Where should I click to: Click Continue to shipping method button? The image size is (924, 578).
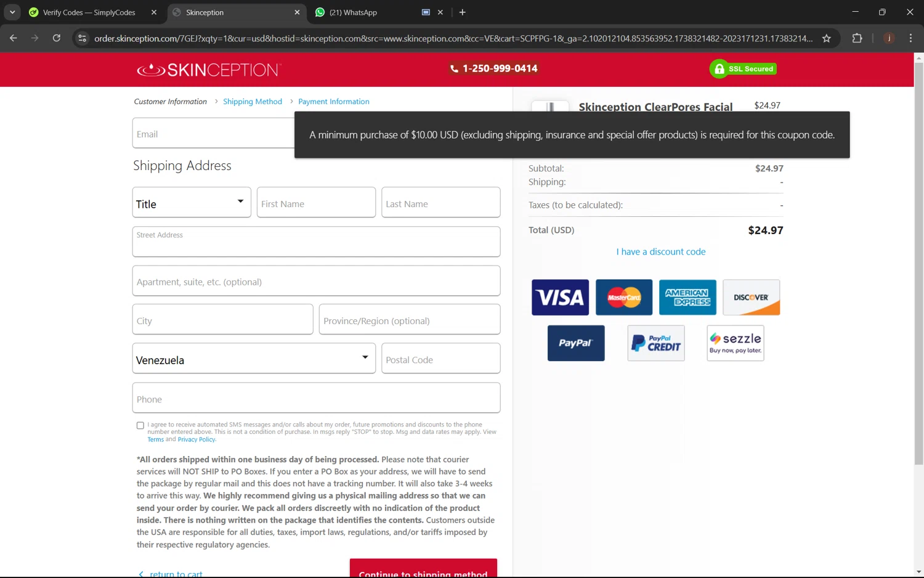point(423,569)
